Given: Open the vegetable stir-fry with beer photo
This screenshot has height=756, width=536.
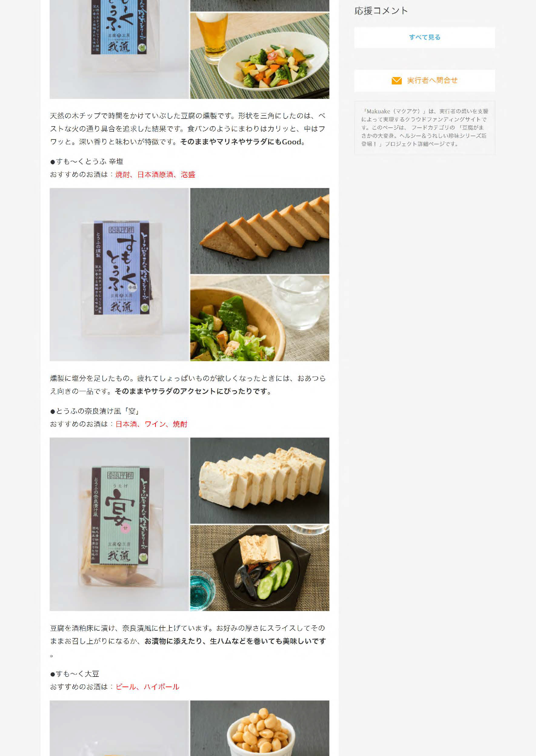Looking at the screenshot, I should [259, 55].
